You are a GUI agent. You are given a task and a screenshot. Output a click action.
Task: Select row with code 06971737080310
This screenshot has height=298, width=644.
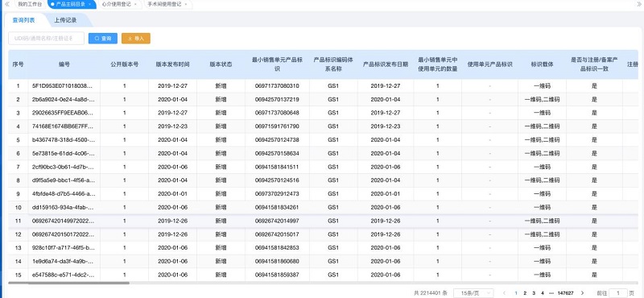(x=322, y=86)
